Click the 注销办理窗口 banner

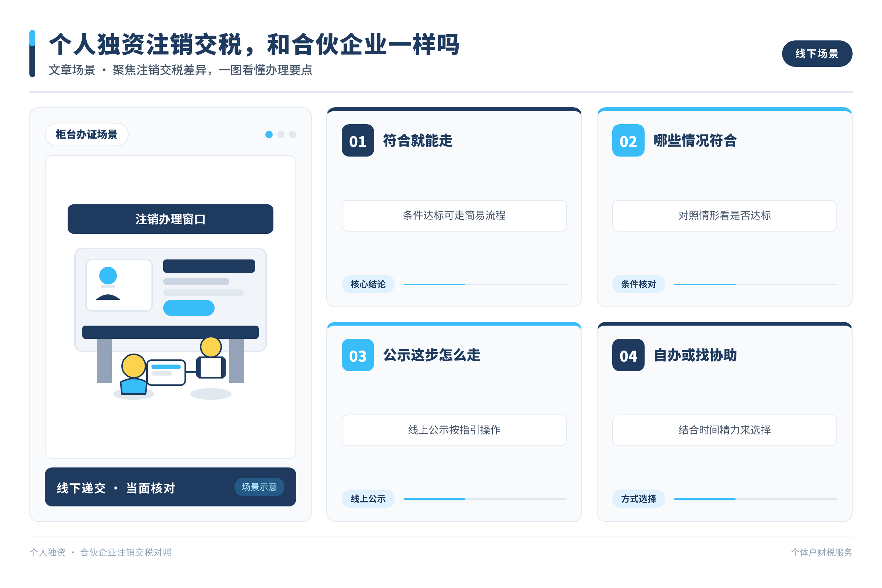point(170,219)
